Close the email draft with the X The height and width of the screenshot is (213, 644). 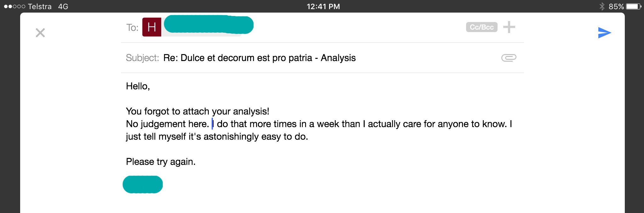pyautogui.click(x=40, y=33)
